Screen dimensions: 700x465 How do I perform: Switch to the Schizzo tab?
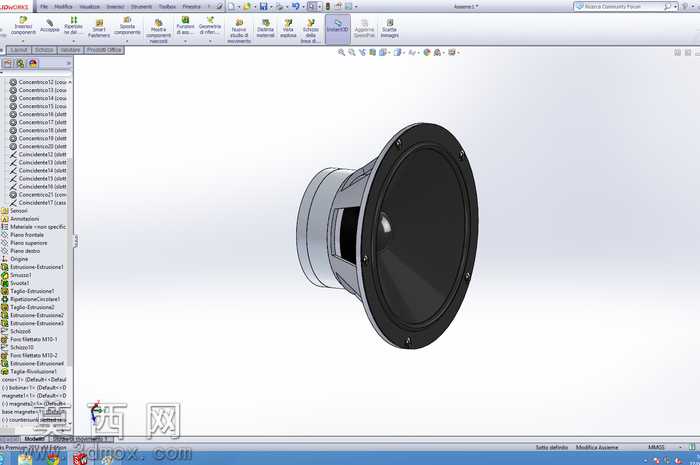pyautogui.click(x=44, y=50)
